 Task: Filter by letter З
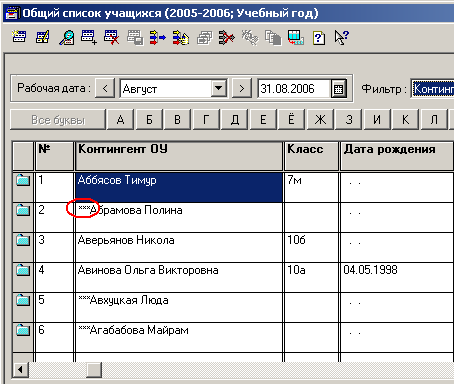pos(349,119)
